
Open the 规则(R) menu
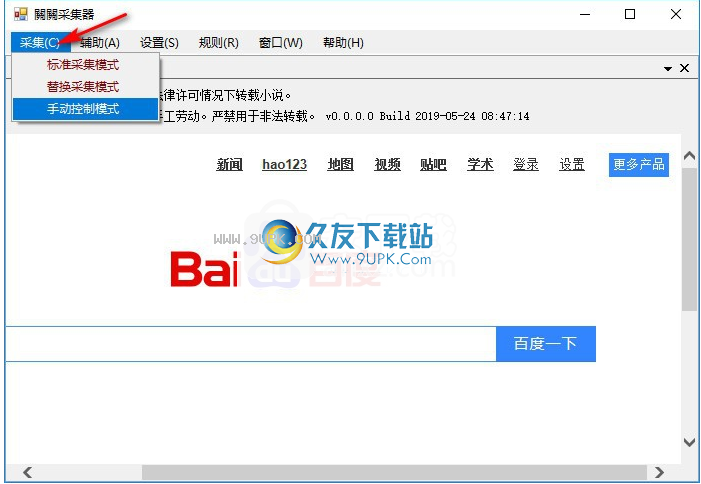219,43
